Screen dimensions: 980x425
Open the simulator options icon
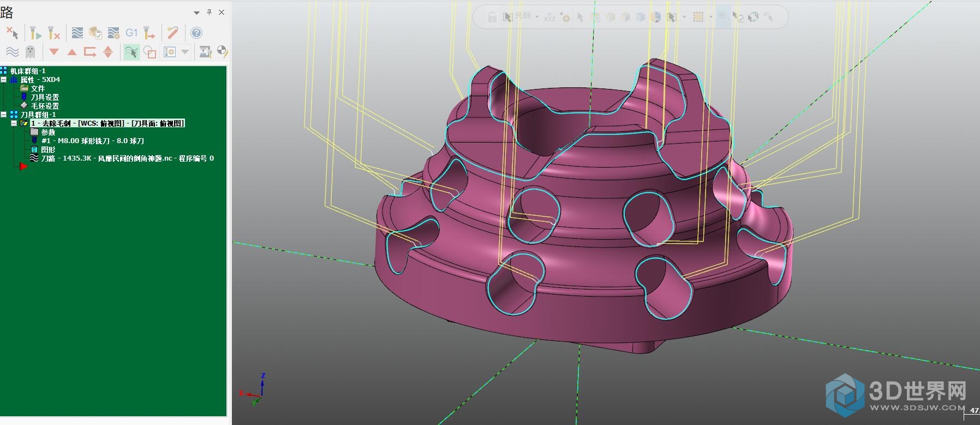(x=113, y=33)
